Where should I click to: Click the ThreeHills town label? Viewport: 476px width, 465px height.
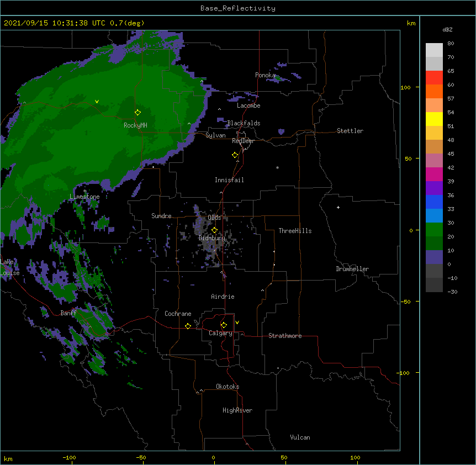click(295, 231)
